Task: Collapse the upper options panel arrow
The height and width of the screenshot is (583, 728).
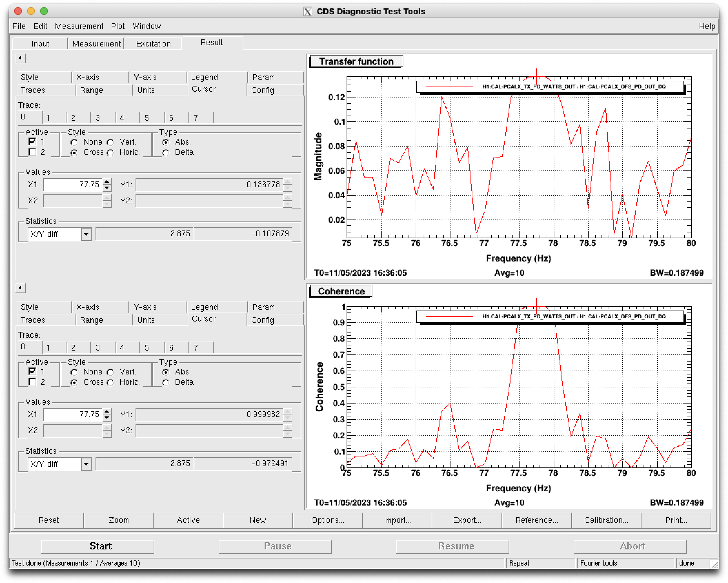Action: 20,58
